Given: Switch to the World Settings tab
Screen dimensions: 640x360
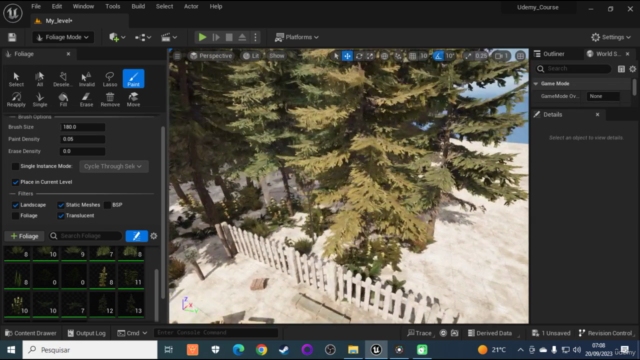Looking at the screenshot, I should click(x=608, y=54).
